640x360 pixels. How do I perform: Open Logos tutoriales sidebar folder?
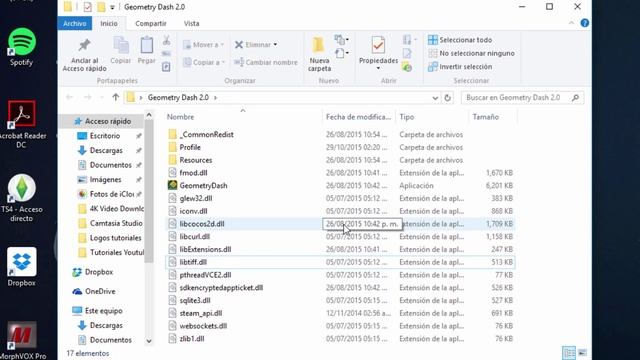(x=115, y=238)
